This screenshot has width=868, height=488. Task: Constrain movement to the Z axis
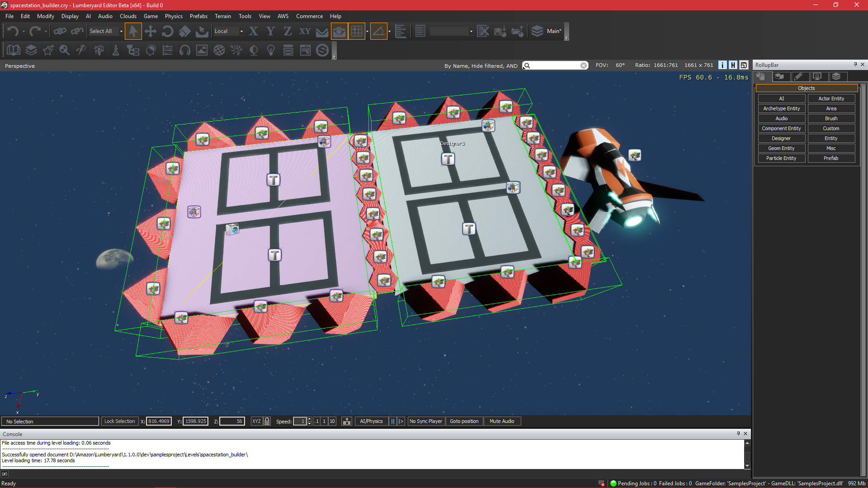pos(287,31)
